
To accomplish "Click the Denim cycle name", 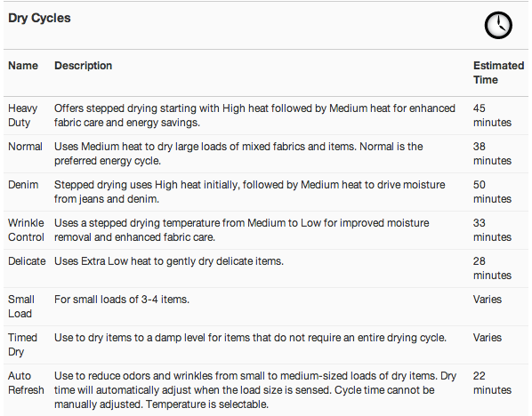I will 23,185.
